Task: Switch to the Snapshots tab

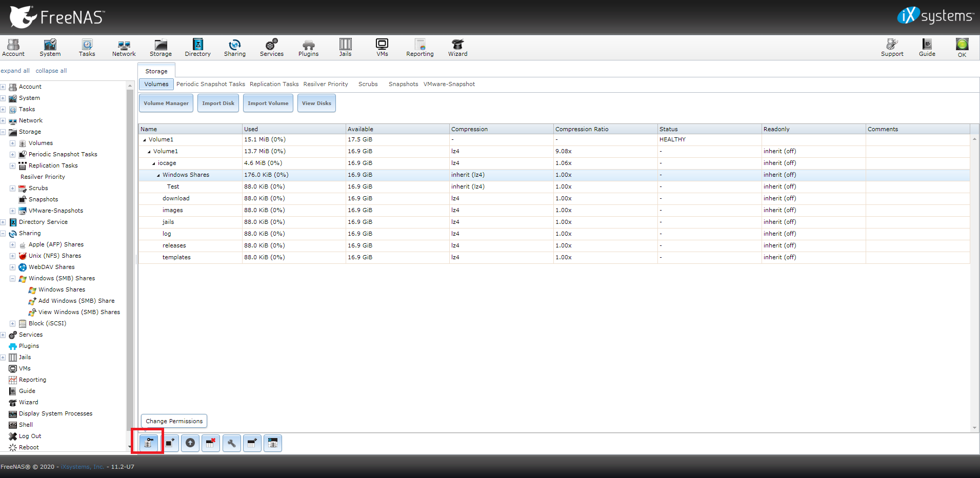Action: [404, 84]
